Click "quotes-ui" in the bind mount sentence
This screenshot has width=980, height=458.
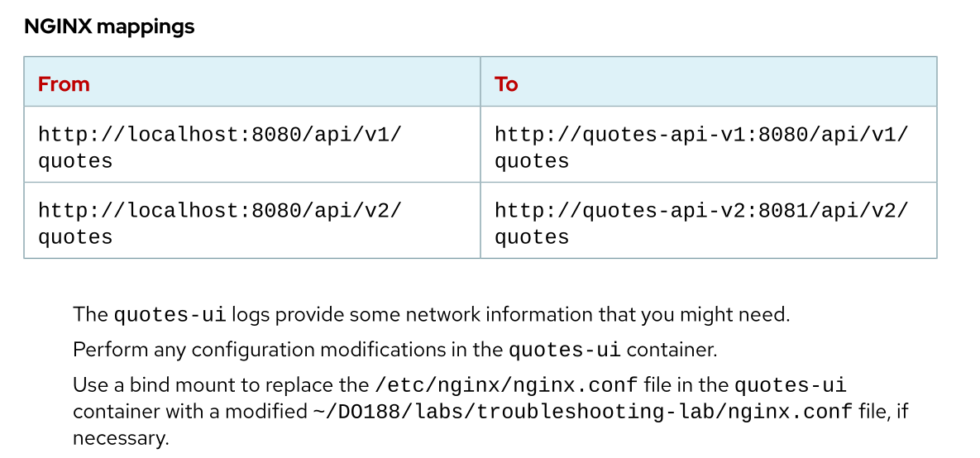(791, 385)
